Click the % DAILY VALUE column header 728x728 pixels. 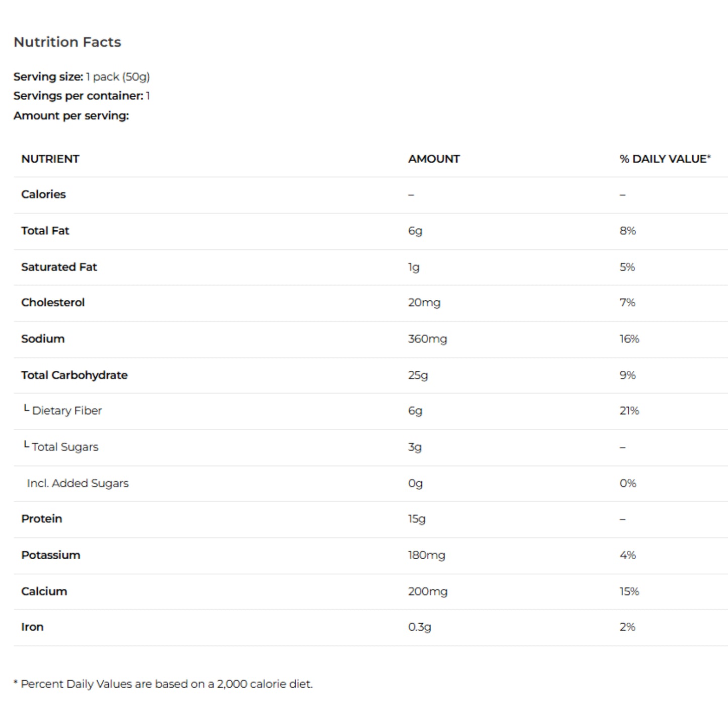665,159
